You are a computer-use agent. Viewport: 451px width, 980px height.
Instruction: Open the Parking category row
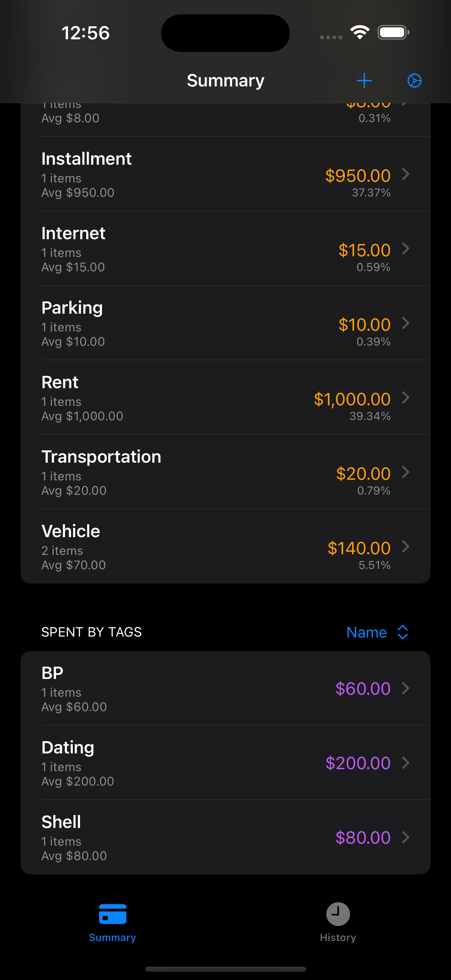click(225, 323)
